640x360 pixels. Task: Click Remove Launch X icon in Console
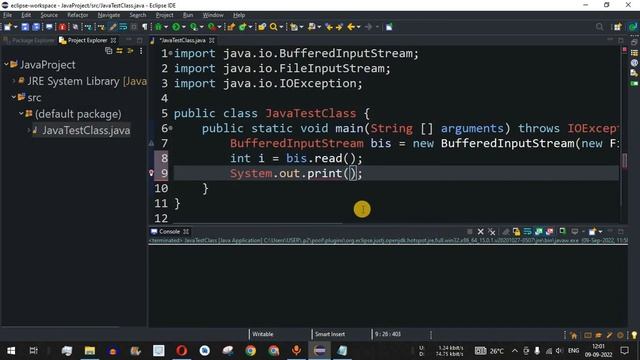(x=481, y=231)
